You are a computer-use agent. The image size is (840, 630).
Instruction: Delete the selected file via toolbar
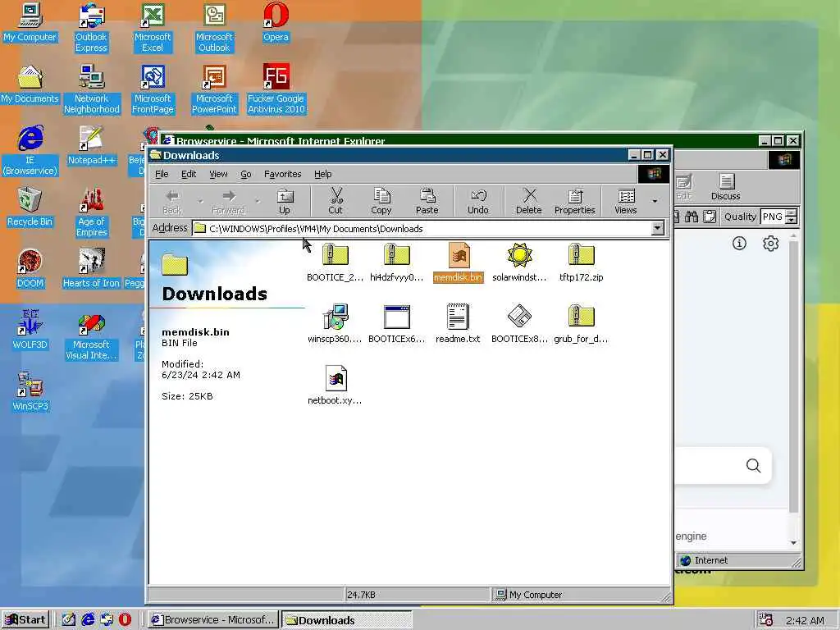(529, 202)
